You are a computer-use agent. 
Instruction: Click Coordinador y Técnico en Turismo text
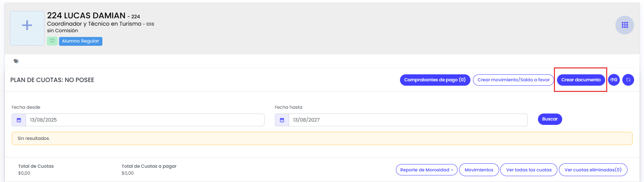pyautogui.click(x=94, y=24)
